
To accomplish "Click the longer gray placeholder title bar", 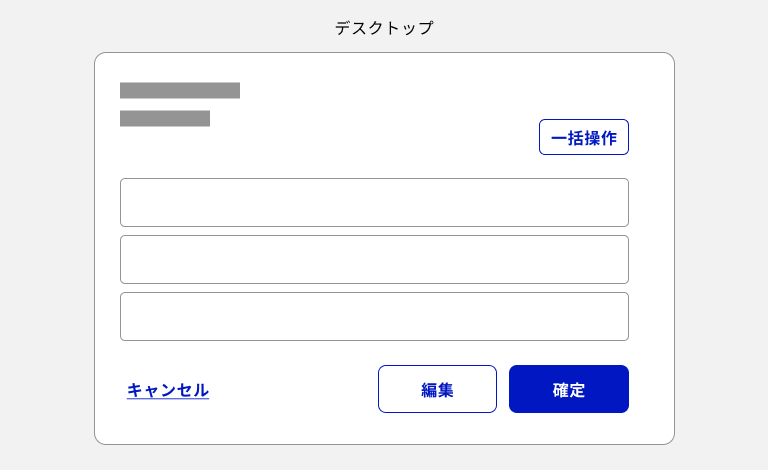I will 180,91.
